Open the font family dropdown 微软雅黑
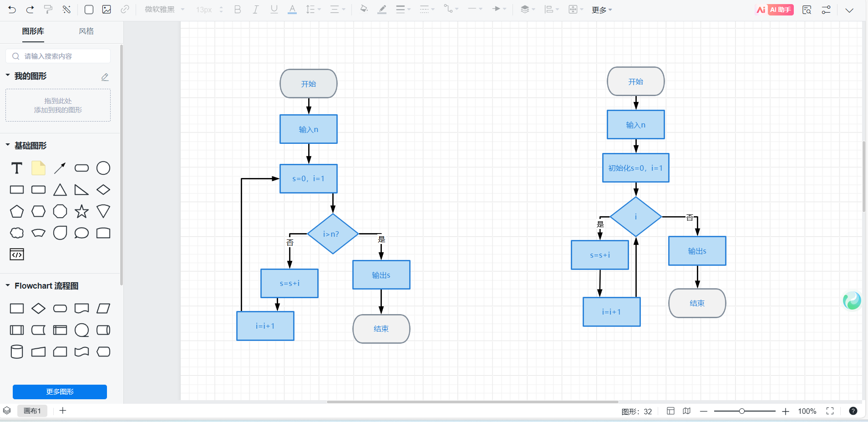Viewport: 868px width, 422px height. (165, 10)
